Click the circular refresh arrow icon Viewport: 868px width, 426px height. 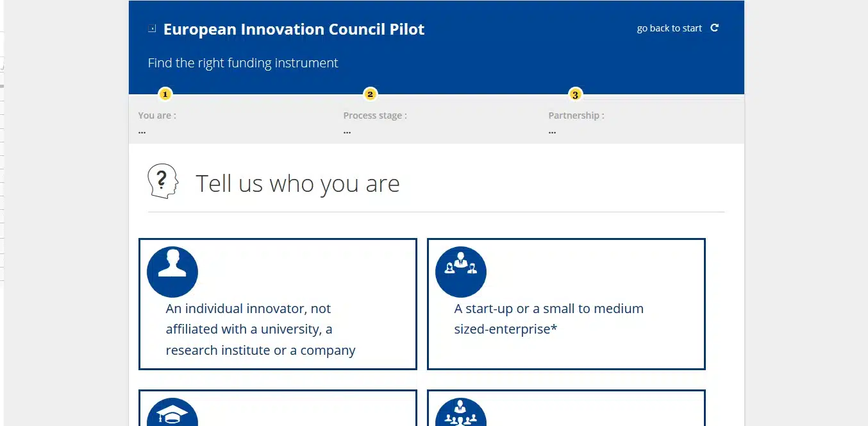click(x=715, y=28)
